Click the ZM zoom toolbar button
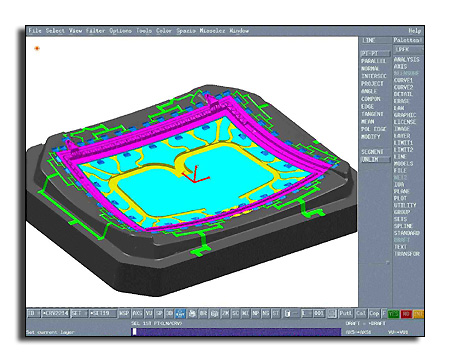This screenshot has width=450, height=362. pyautogui.click(x=225, y=314)
